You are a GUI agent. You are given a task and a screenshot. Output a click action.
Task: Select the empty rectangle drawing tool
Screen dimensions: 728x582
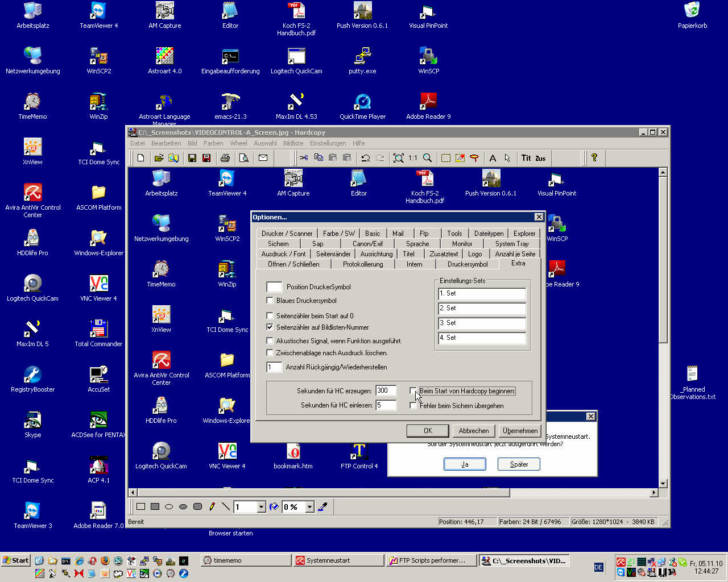[x=141, y=506]
